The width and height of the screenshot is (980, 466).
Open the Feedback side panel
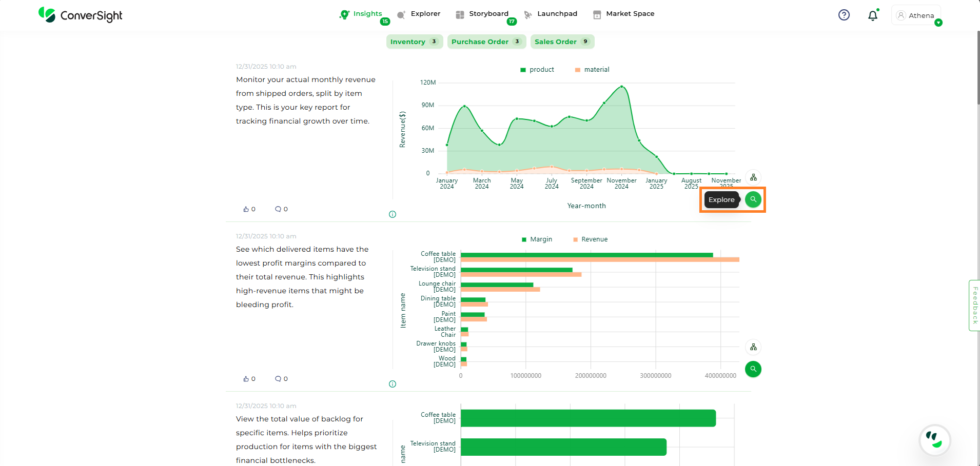974,306
